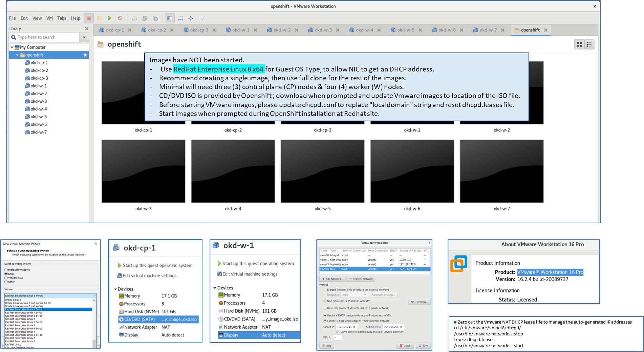Select Microsoft Windows guest OS radio button
Screen dimensions: 644x352
click(6, 270)
